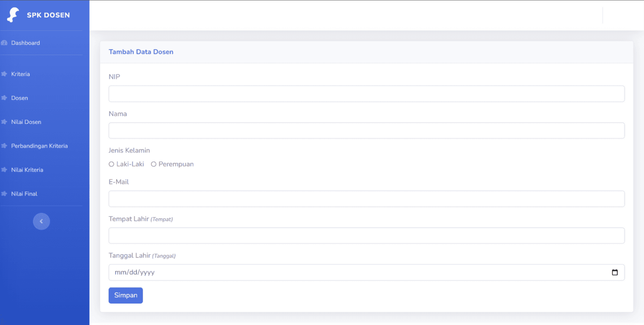Screen dimensions: 644x325
Task: Click the NIP label text
Action: tap(115, 77)
